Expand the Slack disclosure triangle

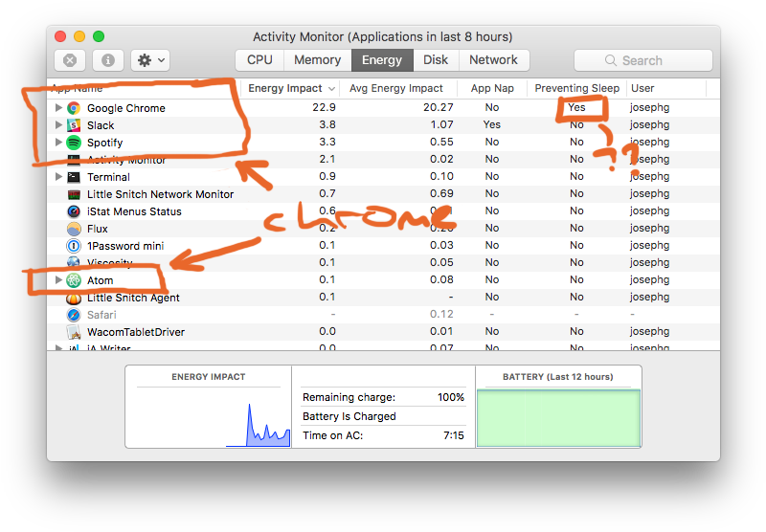(x=58, y=125)
